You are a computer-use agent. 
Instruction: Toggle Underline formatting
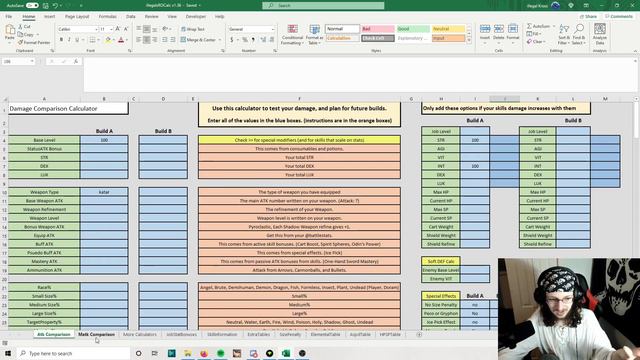pos(77,40)
